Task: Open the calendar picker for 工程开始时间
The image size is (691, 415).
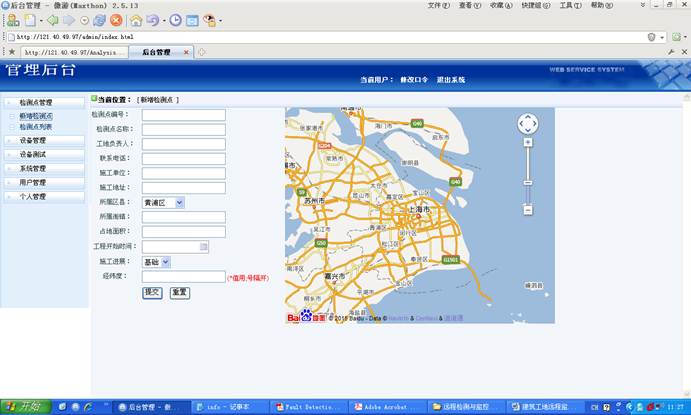Action: [204, 246]
